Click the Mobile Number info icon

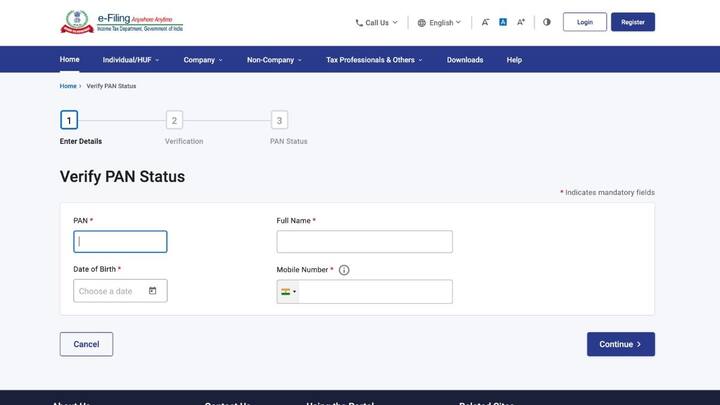click(x=344, y=270)
